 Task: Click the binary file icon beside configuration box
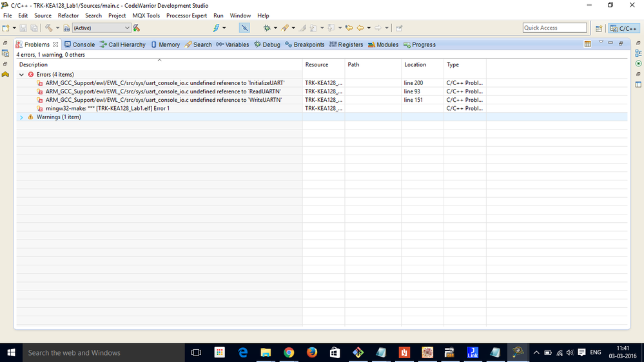[x=66, y=28]
